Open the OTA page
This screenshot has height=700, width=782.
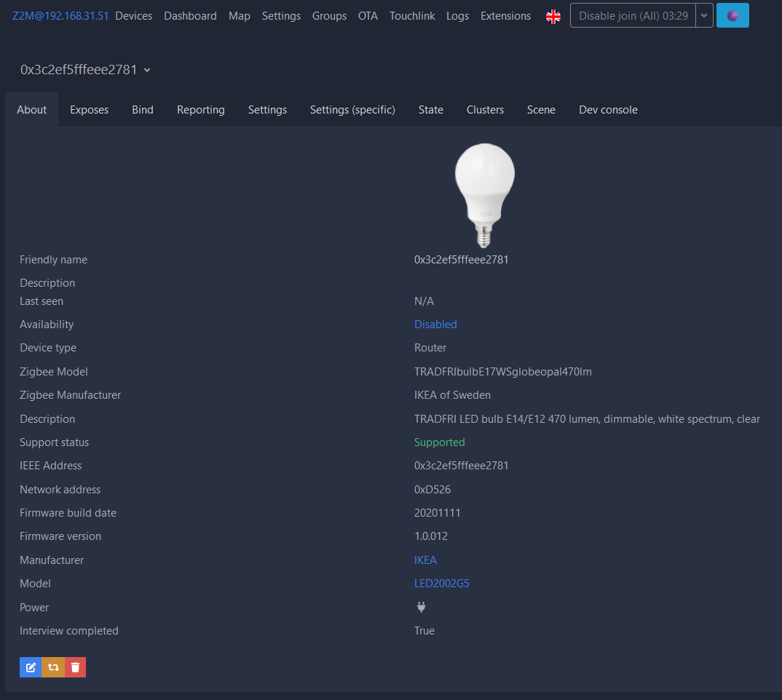[368, 16]
